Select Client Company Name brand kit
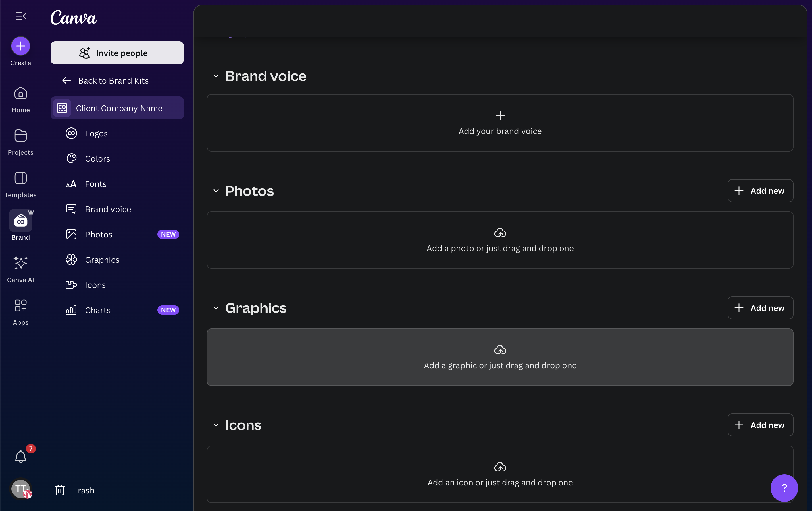The width and height of the screenshot is (812, 511). [x=117, y=108]
